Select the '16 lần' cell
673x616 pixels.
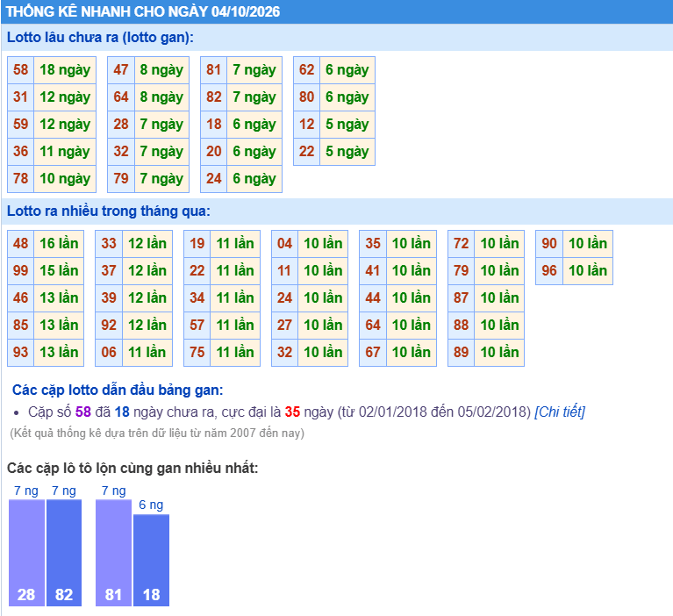[59, 243]
